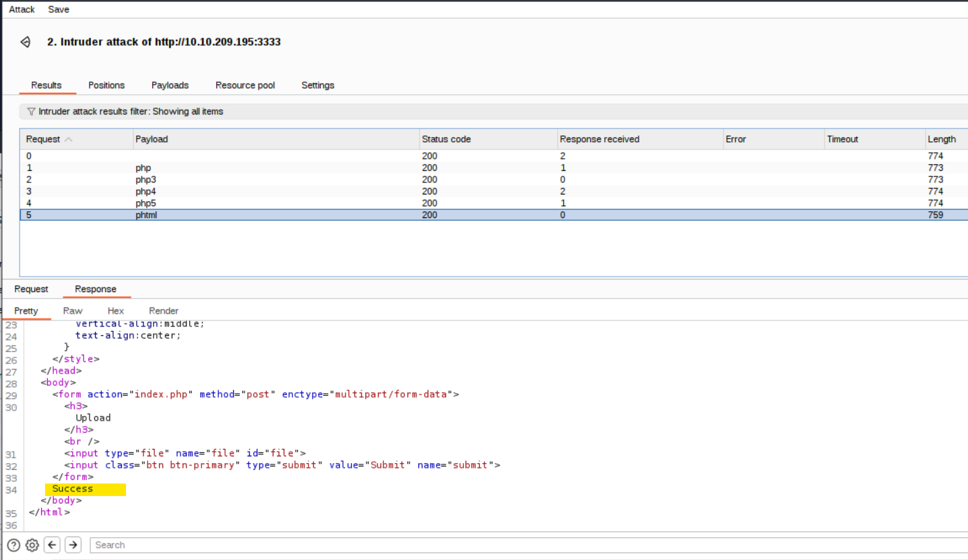Sort by the Request column header
Viewport: 968px width, 560px height.
(x=43, y=139)
